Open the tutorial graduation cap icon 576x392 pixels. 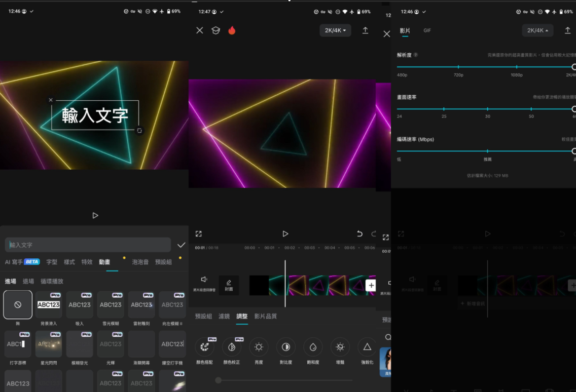click(215, 30)
